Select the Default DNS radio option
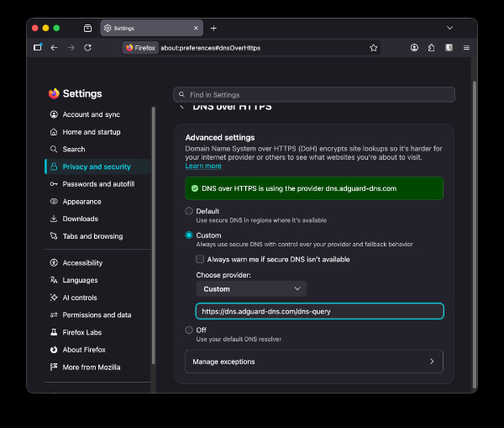504x428 pixels. (189, 211)
